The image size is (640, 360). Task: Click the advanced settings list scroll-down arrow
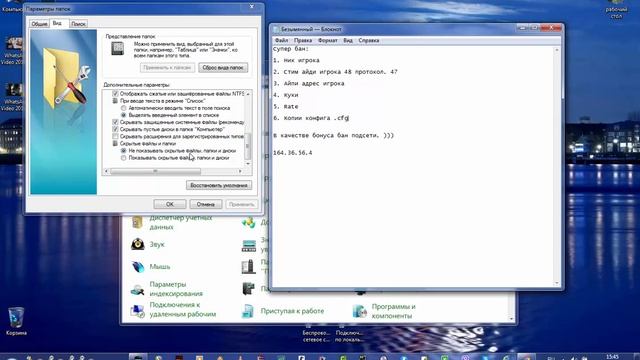pyautogui.click(x=248, y=164)
